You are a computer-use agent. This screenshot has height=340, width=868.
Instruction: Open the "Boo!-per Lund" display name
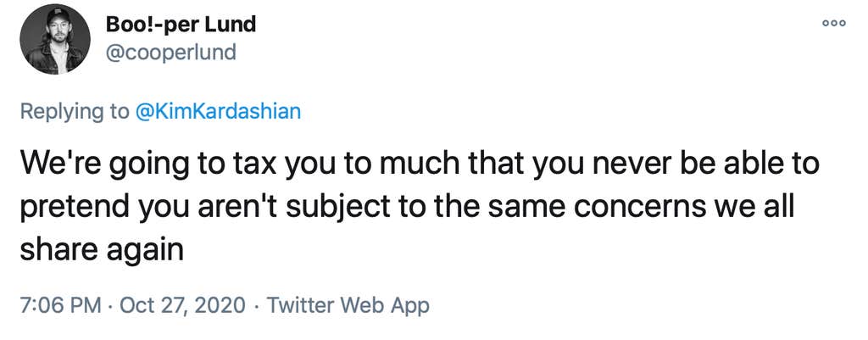tap(181, 24)
